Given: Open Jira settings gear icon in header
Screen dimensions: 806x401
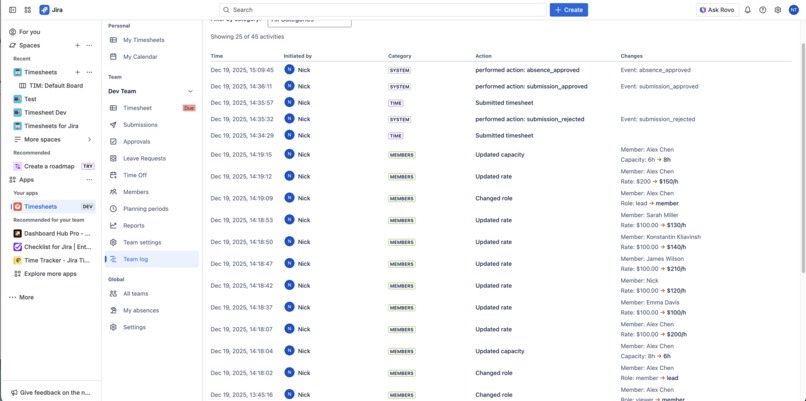Looking at the screenshot, I should coord(778,10).
